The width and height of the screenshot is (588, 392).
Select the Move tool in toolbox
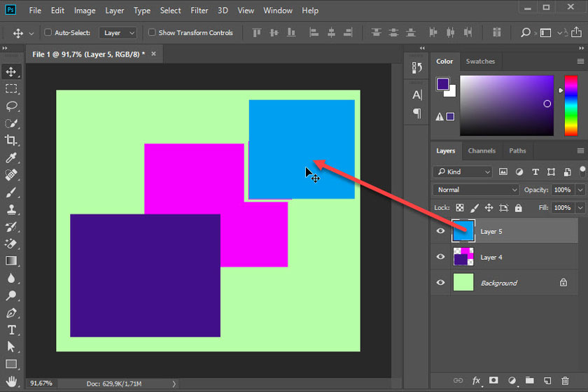(x=11, y=71)
